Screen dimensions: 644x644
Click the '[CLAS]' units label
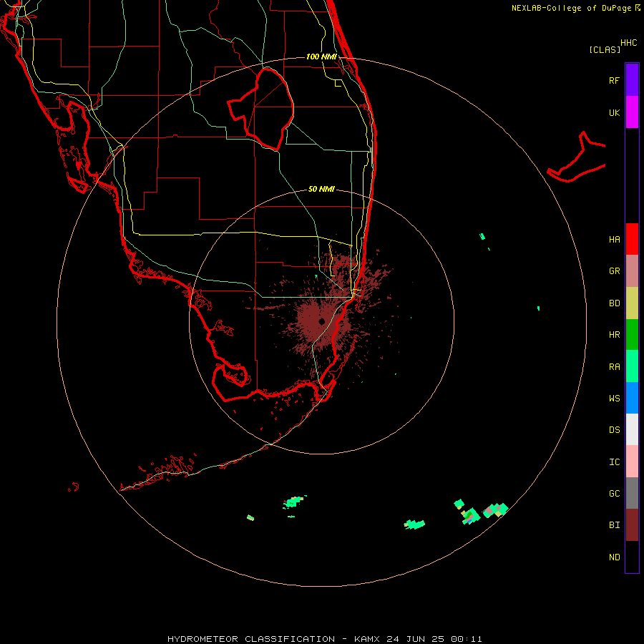point(605,49)
